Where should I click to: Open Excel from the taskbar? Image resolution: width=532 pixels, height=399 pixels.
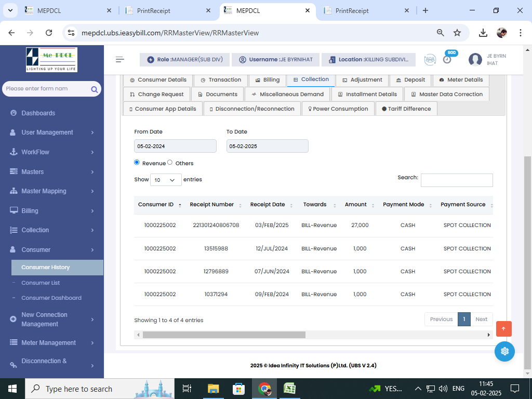click(x=289, y=389)
